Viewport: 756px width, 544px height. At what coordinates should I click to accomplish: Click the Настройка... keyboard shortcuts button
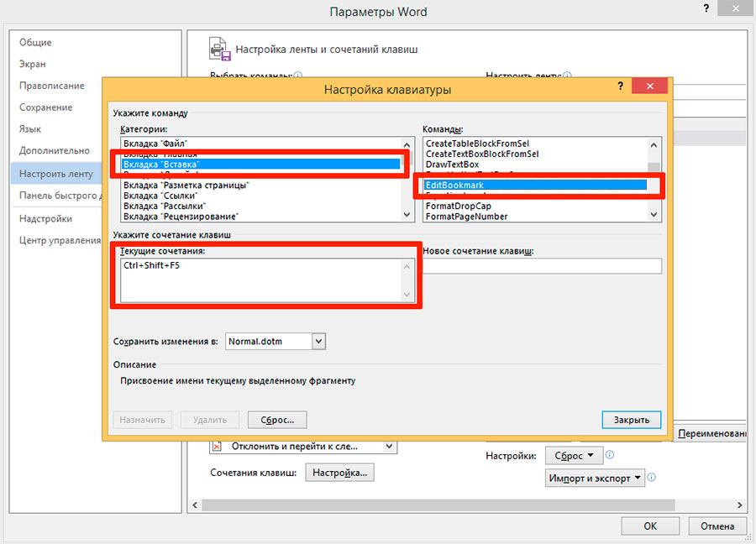coord(339,473)
